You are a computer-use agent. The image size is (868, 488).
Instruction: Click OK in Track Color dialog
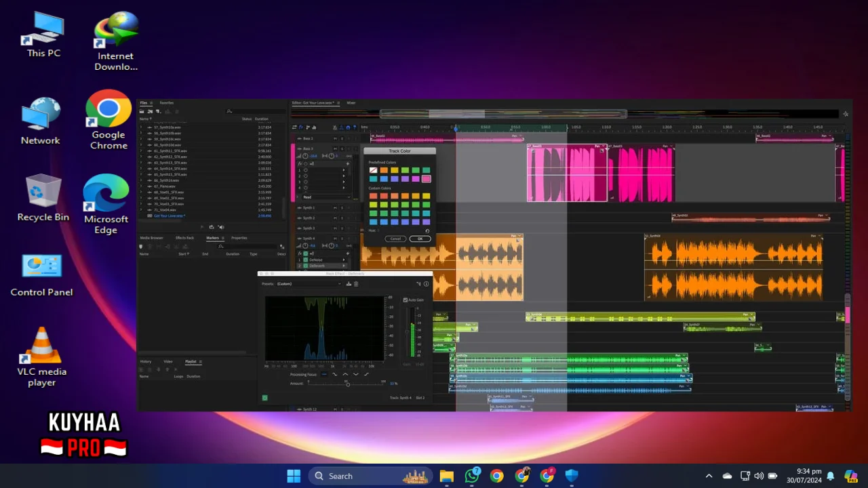(420, 239)
